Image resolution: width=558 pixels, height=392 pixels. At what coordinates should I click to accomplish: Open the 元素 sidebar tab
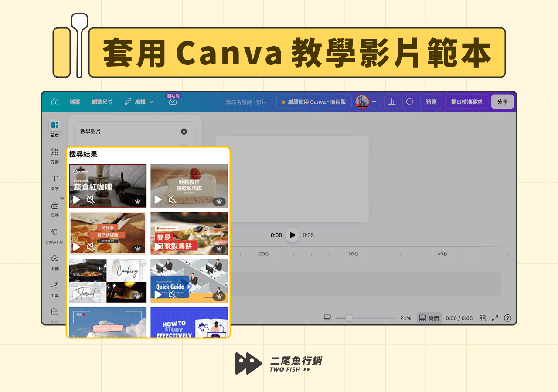point(54,155)
